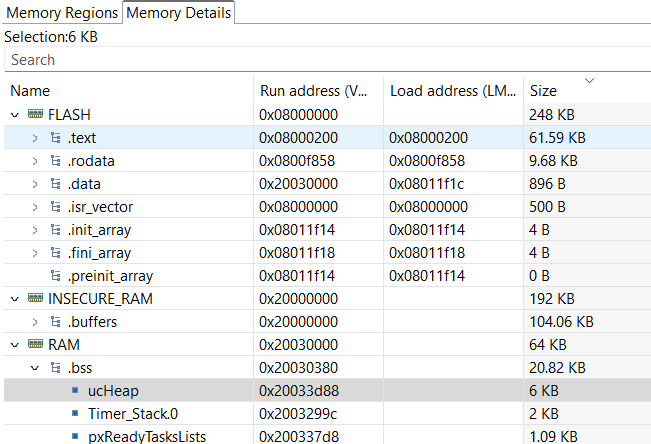The height and width of the screenshot is (444, 651).
Task: Click into the Search field
Action: (325, 60)
